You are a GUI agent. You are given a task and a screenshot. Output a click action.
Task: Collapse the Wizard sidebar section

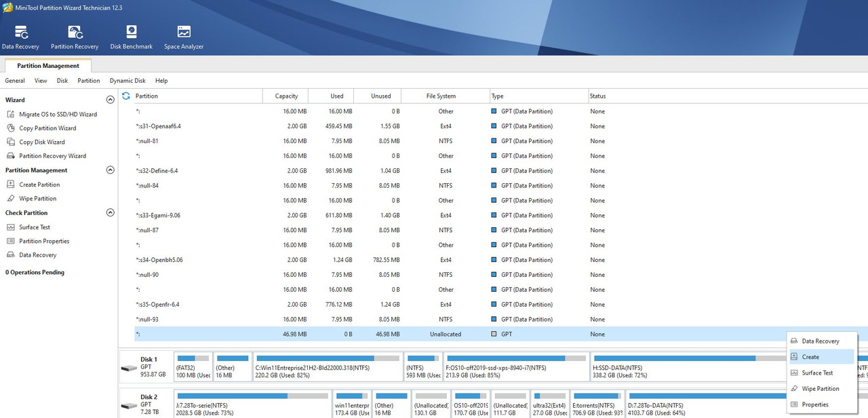point(111,100)
